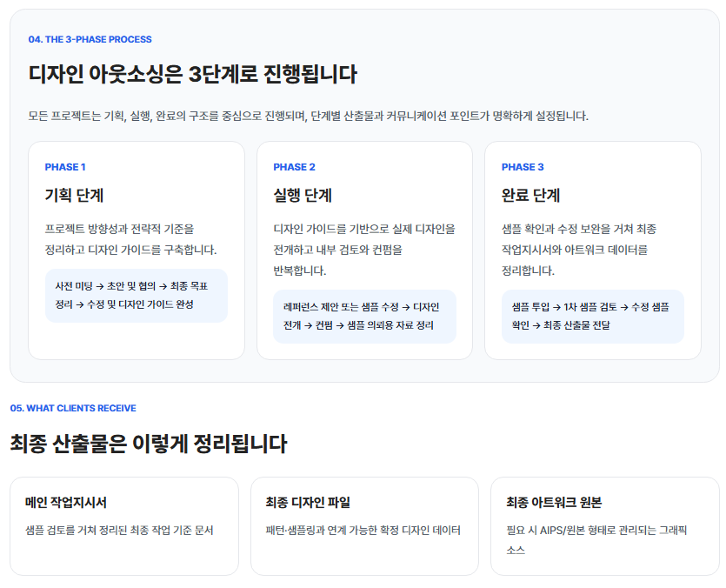The width and height of the screenshot is (726, 588).
Task: Click the 완료 단계 description about 샘플 확인
Action: click(578, 250)
